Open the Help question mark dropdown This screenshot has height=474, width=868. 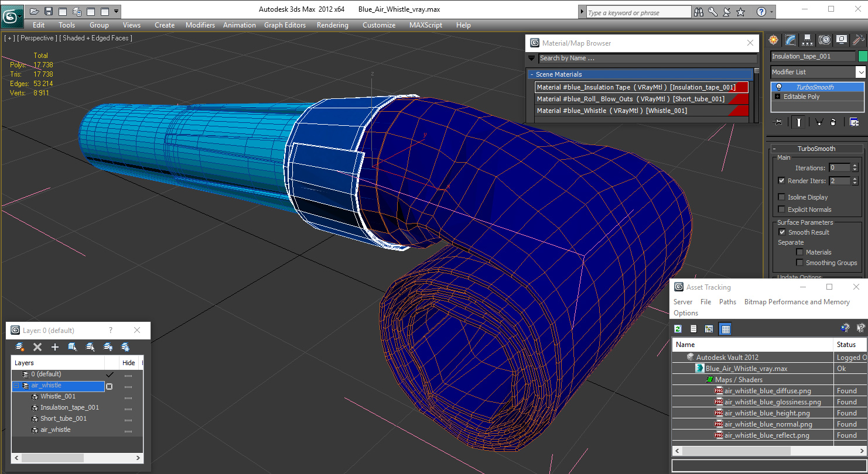771,12
